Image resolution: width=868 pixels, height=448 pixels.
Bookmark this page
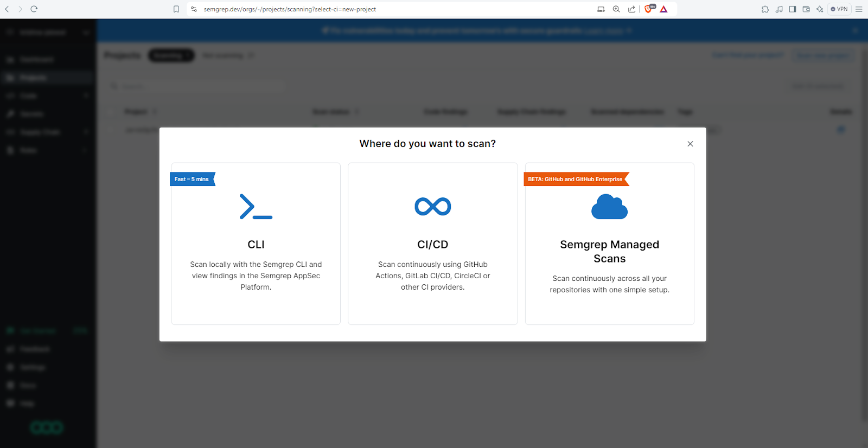176,9
